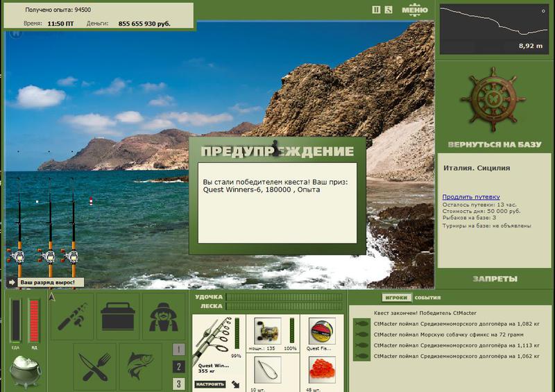Open the knife and fork food icon
The width and height of the screenshot is (555, 392).
point(95,366)
